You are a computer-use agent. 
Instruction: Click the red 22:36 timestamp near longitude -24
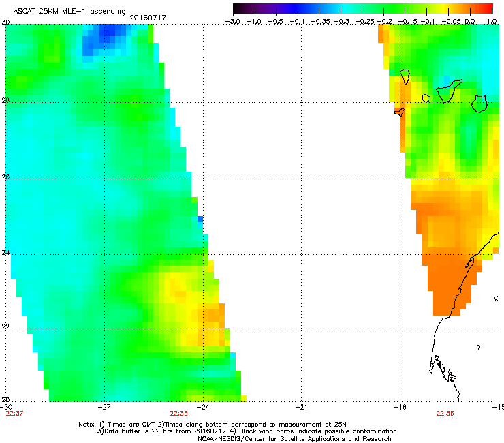[178, 414]
